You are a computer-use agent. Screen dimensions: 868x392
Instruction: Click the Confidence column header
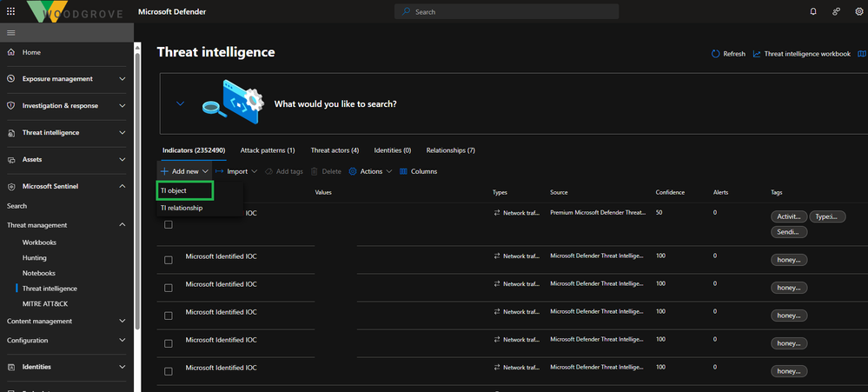coord(670,193)
